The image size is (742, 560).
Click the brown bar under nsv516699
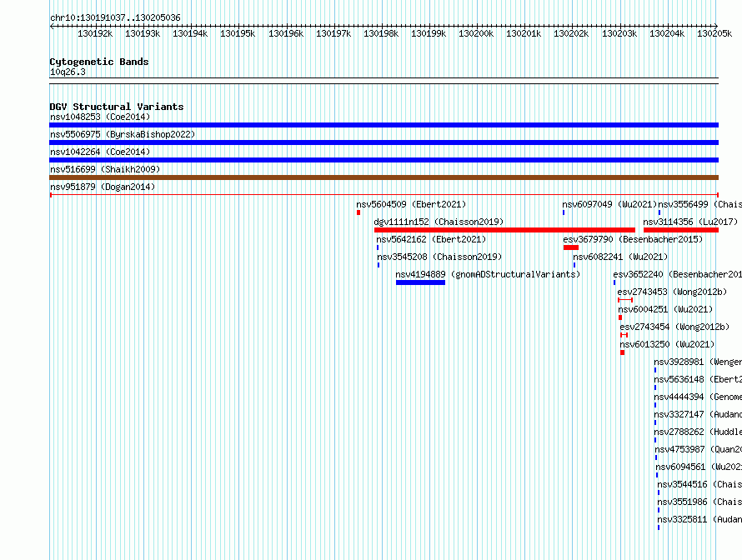point(384,177)
